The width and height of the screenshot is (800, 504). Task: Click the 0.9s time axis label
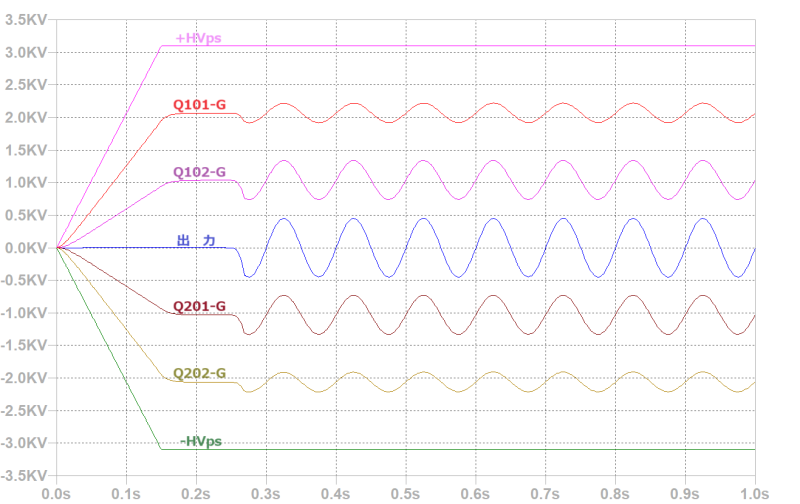click(685, 494)
